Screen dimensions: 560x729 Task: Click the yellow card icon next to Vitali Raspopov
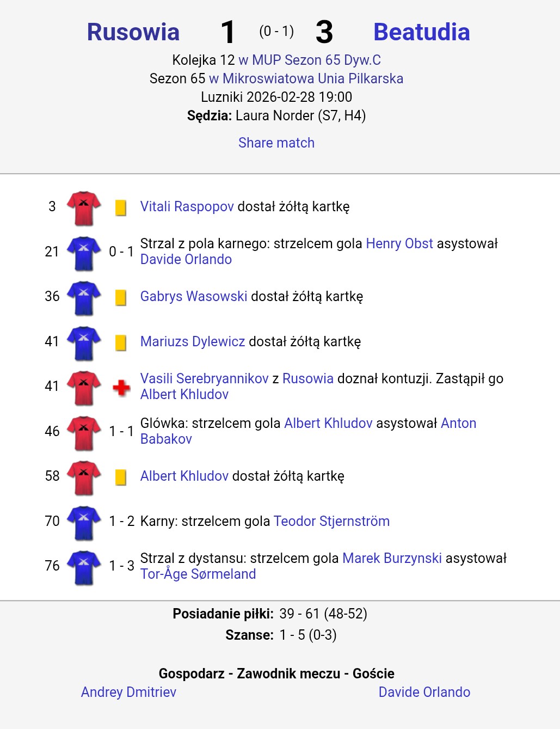121,208
